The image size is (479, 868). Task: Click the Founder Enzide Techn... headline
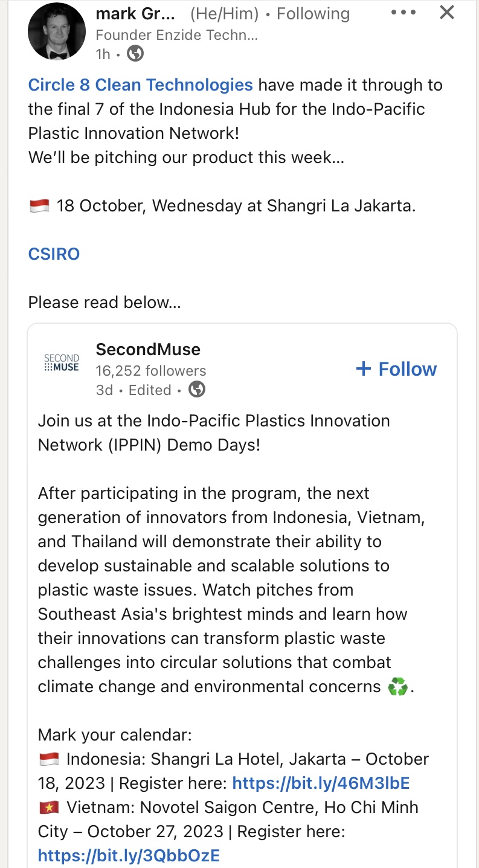click(x=176, y=35)
